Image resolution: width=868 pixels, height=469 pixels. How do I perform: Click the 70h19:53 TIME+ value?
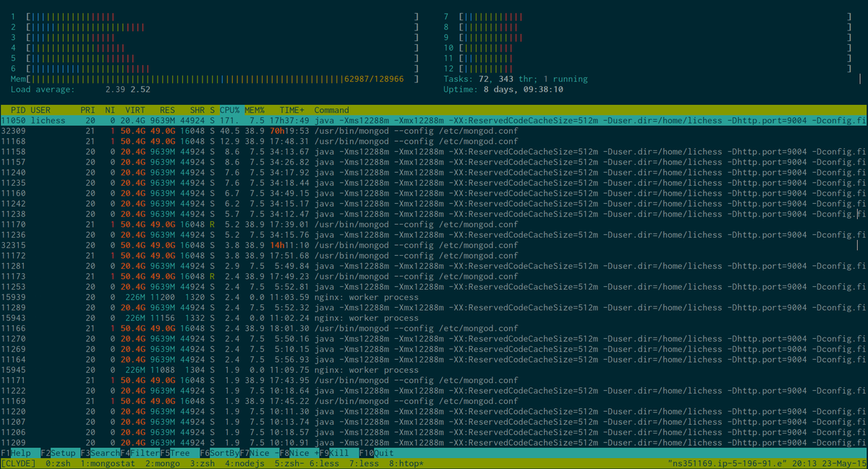290,131
